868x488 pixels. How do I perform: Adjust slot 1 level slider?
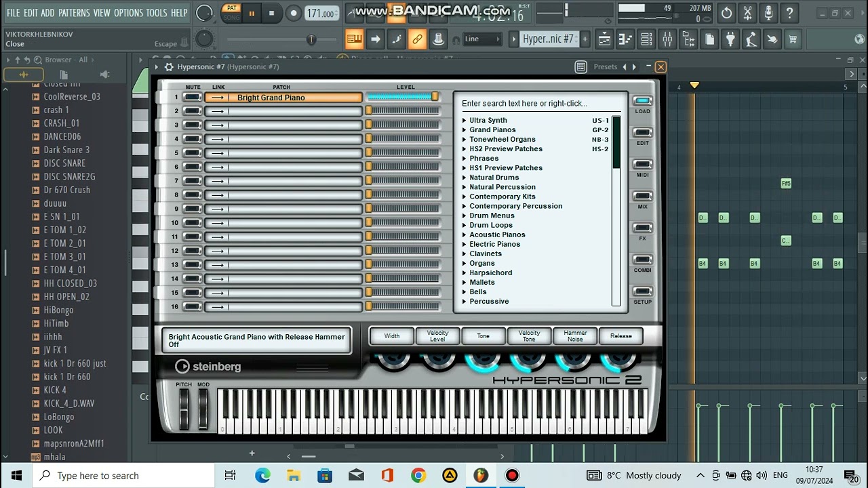403,97
